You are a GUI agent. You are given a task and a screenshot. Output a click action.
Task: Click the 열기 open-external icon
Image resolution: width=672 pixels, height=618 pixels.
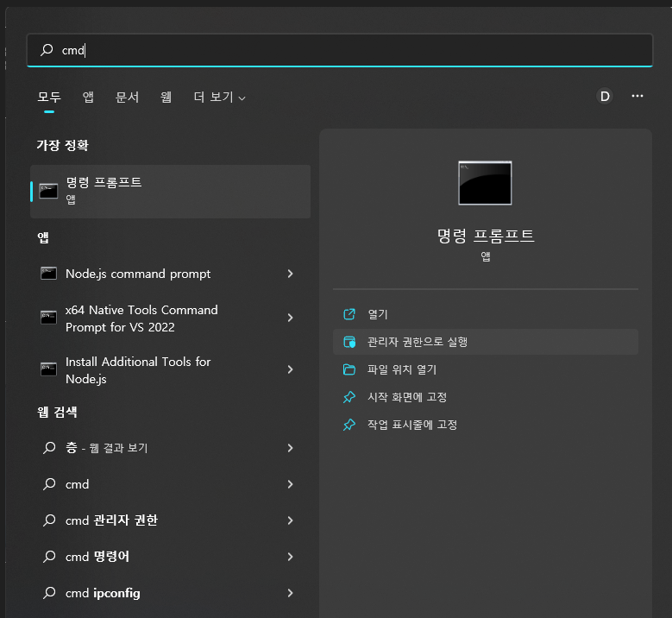[349, 314]
